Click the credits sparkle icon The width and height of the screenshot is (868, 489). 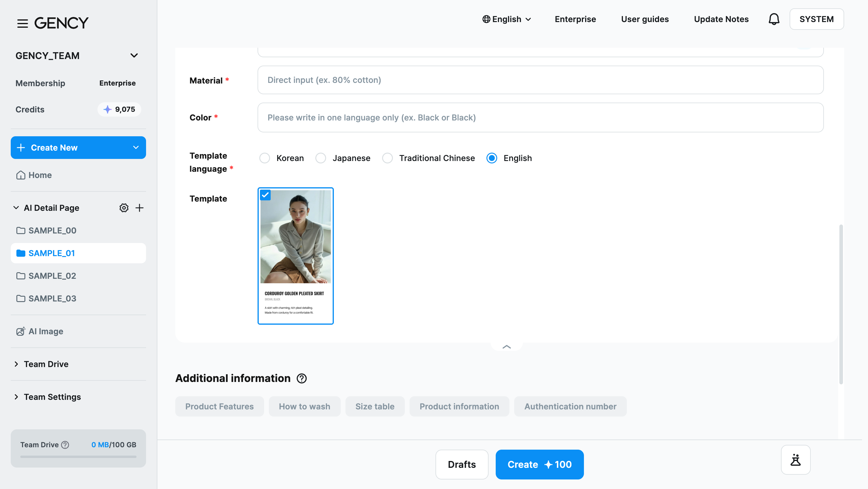click(107, 109)
